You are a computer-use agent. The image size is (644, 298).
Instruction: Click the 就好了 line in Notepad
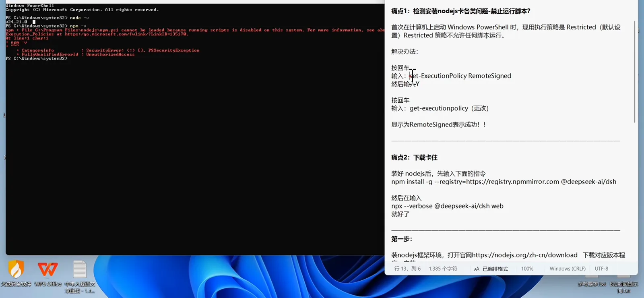(x=400, y=214)
